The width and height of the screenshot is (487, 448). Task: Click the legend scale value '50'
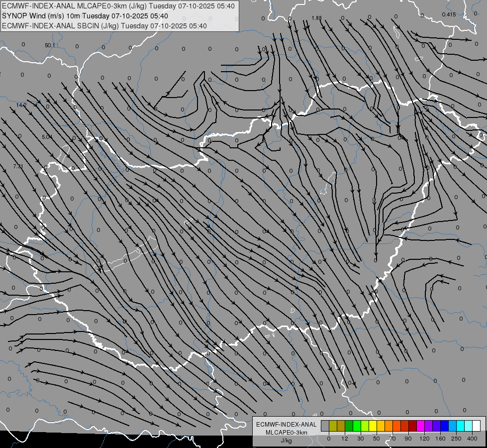click(377, 439)
